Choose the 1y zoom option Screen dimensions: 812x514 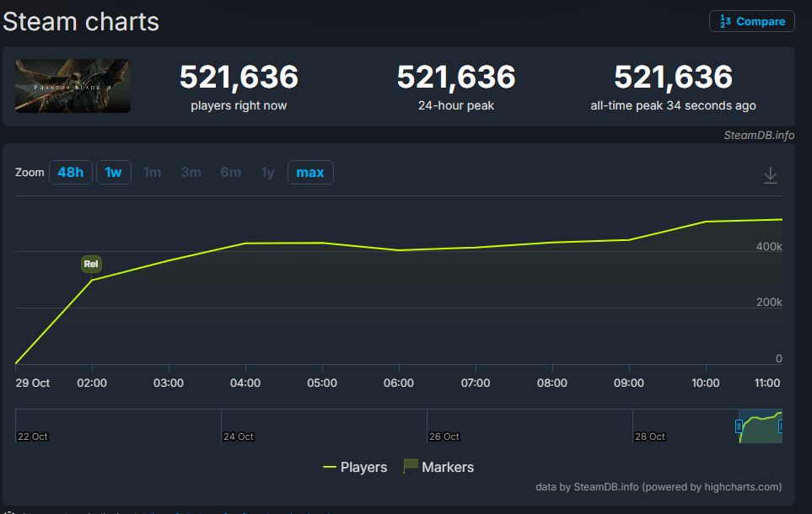(x=268, y=173)
